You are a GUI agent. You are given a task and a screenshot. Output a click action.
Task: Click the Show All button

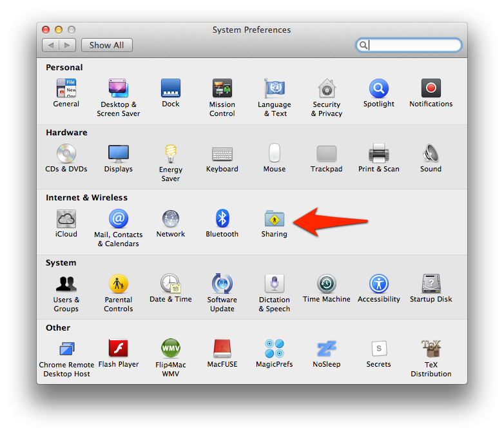107,45
